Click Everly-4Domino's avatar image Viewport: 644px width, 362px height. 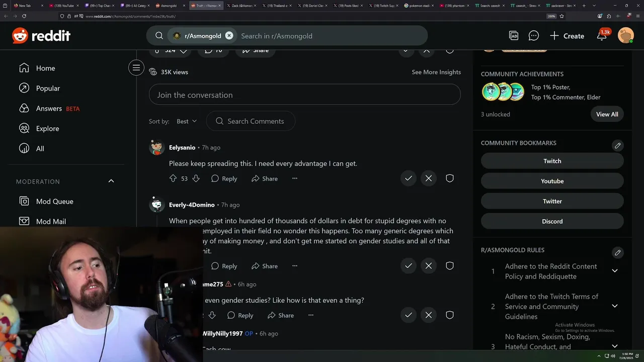pyautogui.click(x=157, y=205)
